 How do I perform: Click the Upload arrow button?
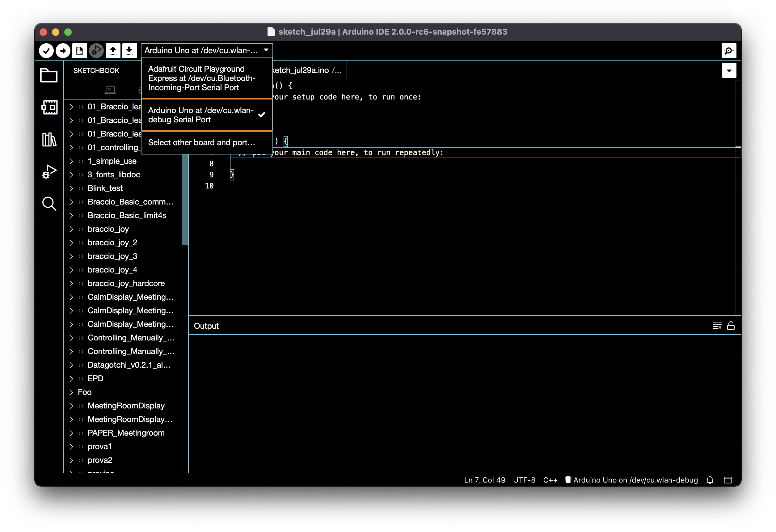pyautogui.click(x=63, y=51)
